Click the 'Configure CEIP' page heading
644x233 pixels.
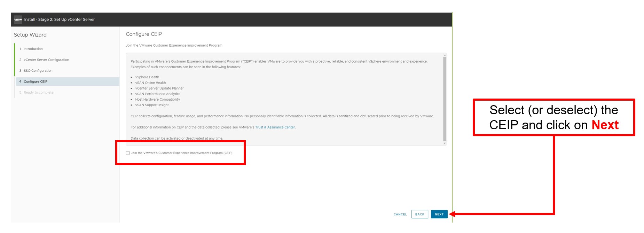144,34
